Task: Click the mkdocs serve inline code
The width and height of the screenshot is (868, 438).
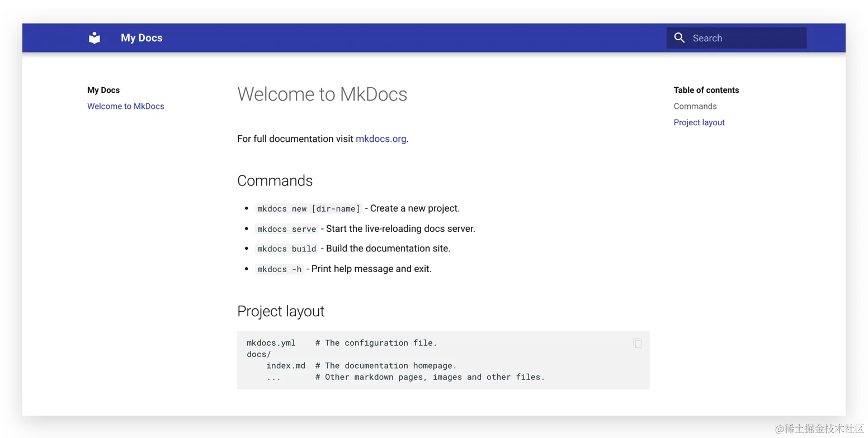Action: [287, 228]
